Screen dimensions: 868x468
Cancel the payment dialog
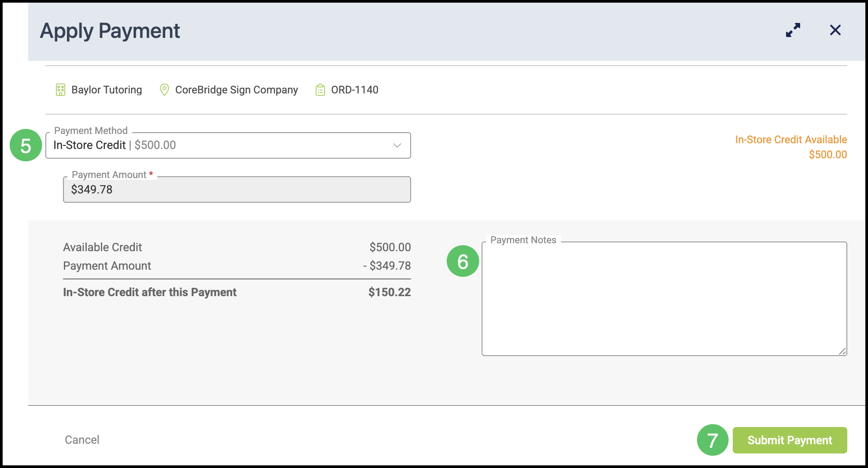point(82,440)
